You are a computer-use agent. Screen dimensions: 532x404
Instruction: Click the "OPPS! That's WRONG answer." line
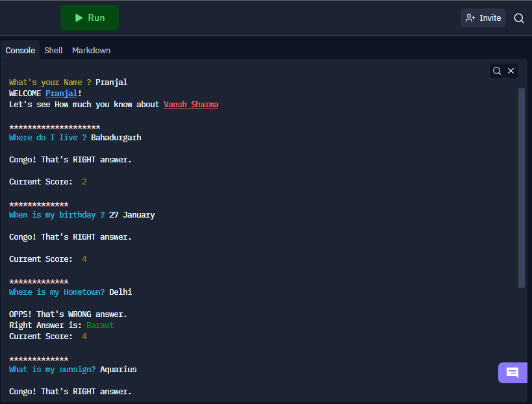pos(68,314)
